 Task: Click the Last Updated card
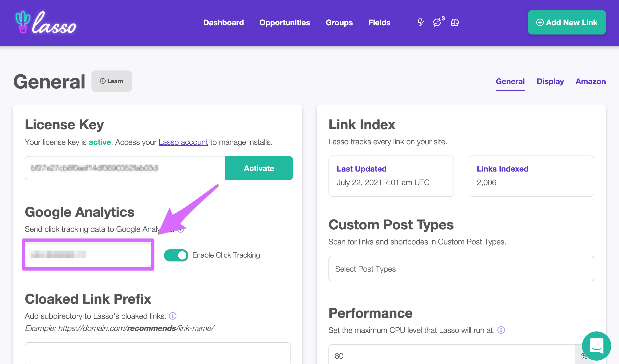(x=391, y=176)
